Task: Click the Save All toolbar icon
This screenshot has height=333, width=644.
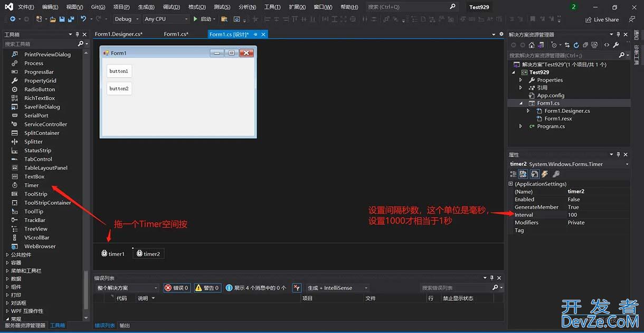Action: click(x=71, y=19)
